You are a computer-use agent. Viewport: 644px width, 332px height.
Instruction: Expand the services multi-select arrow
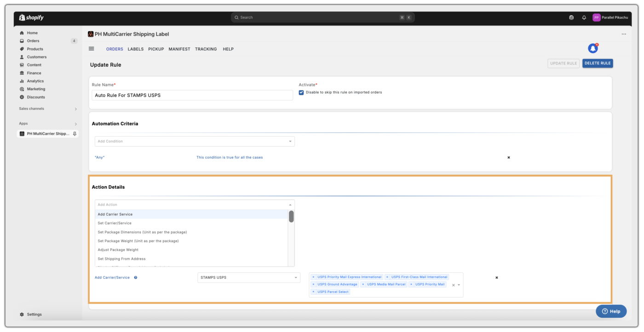click(459, 285)
